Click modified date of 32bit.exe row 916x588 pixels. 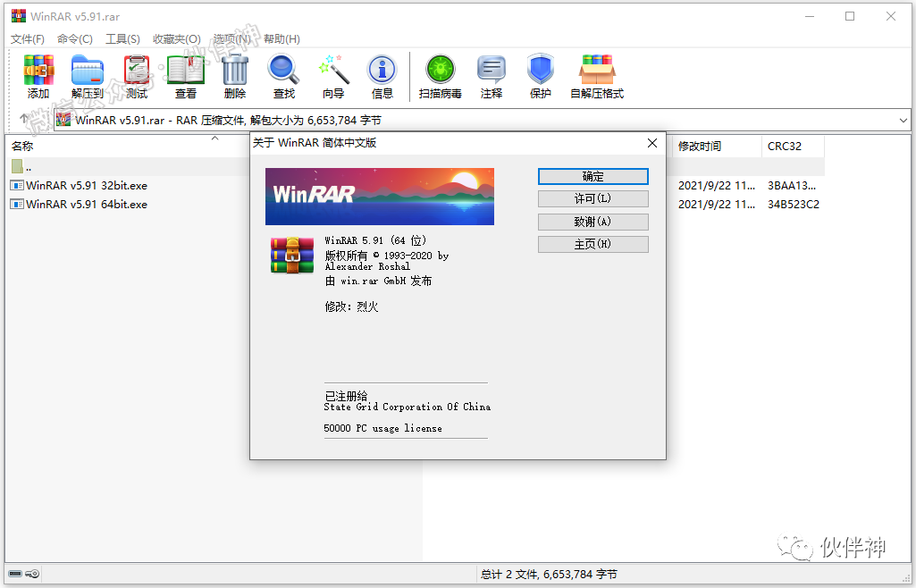click(716, 186)
